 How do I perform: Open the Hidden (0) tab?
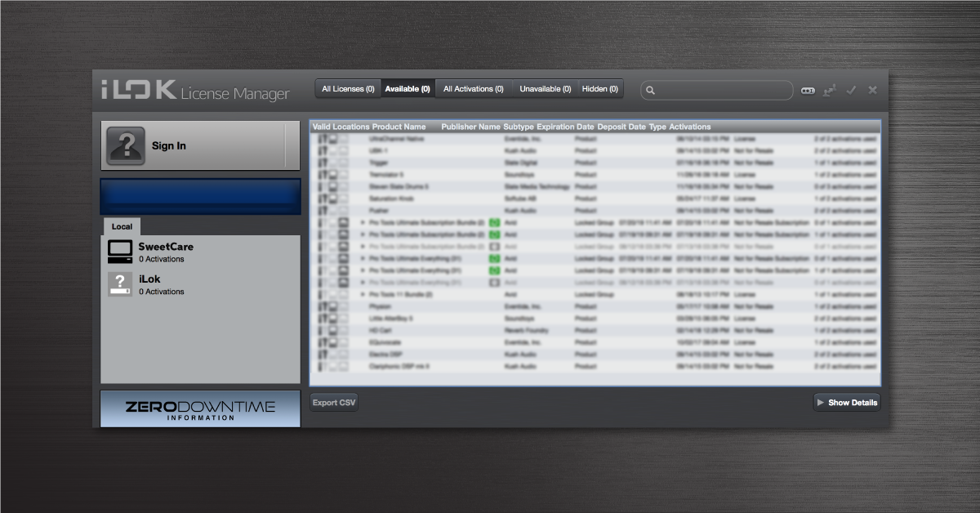coord(600,89)
